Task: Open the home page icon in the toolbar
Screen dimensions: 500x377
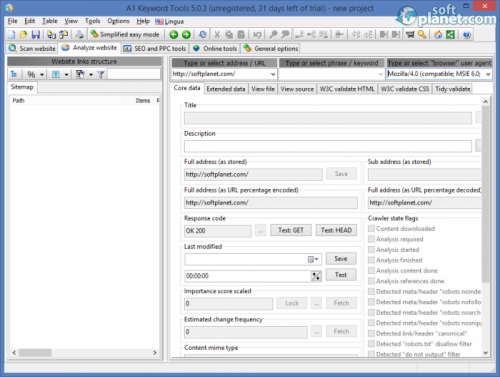Action: tap(438, 35)
